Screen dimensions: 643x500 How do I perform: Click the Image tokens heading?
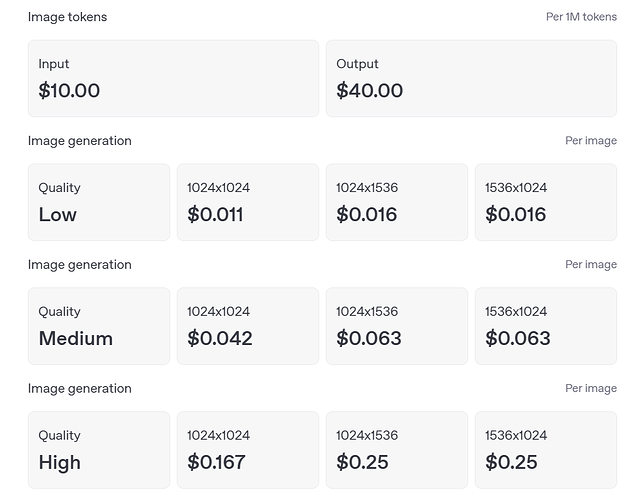(x=67, y=17)
